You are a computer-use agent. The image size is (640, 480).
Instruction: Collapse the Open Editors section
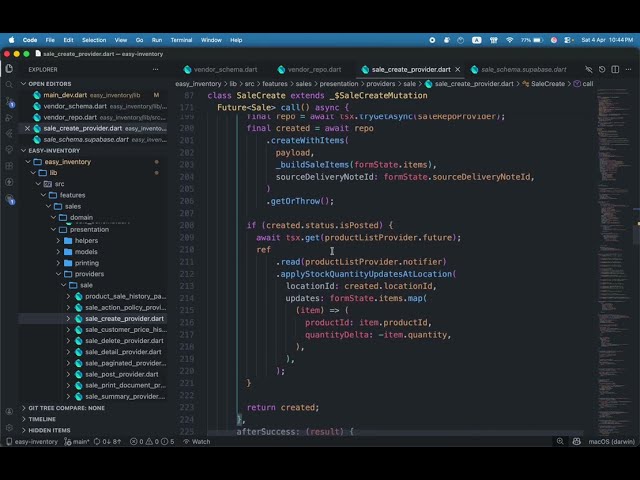click(x=23, y=84)
